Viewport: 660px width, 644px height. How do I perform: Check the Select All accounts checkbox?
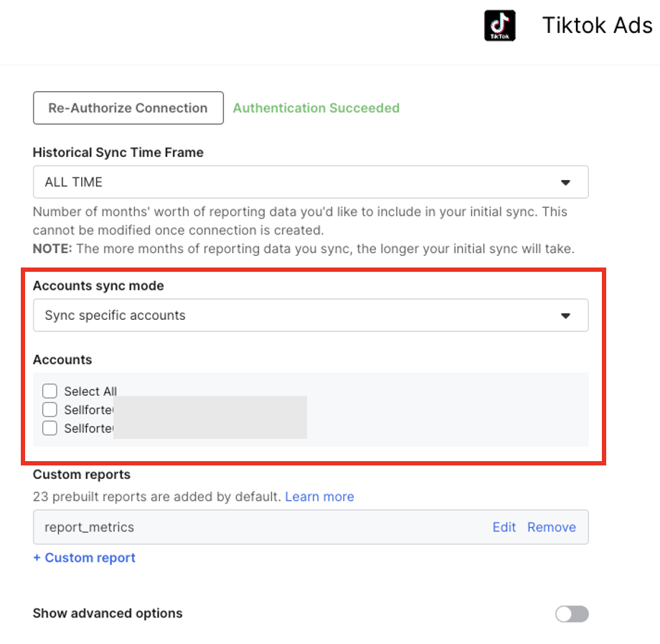point(49,392)
